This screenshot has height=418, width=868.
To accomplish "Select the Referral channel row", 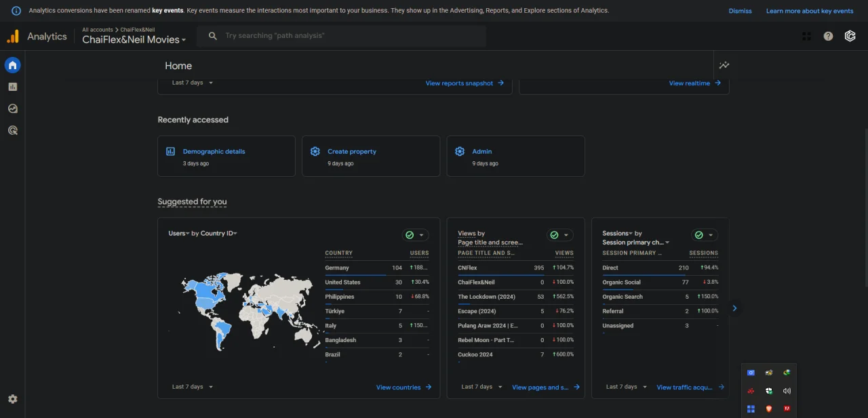I will [660, 311].
